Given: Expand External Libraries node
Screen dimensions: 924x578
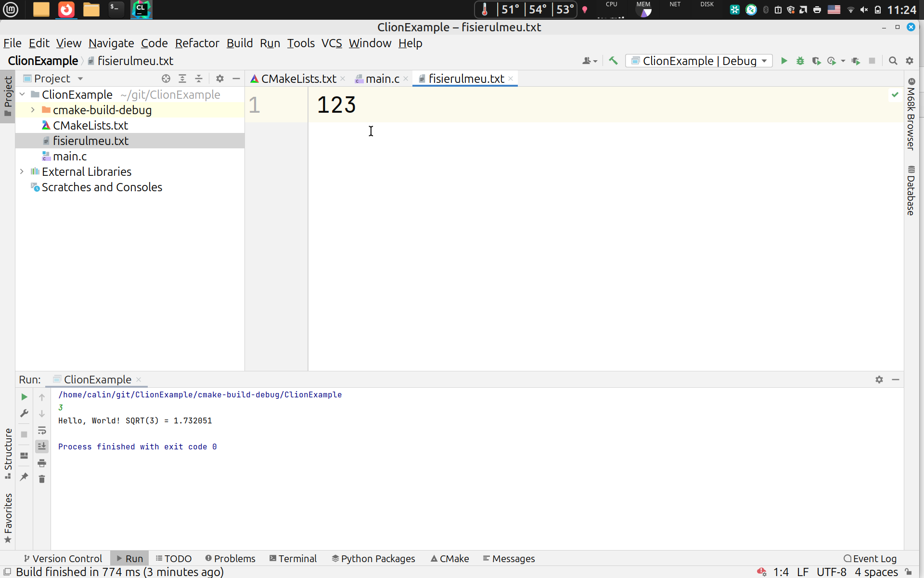Looking at the screenshot, I should [x=22, y=171].
